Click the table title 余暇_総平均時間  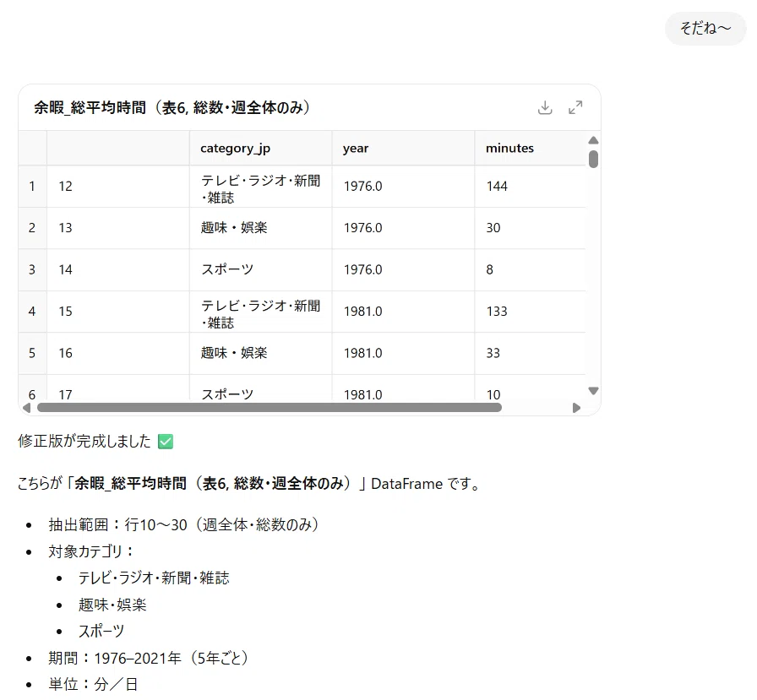pos(172,107)
